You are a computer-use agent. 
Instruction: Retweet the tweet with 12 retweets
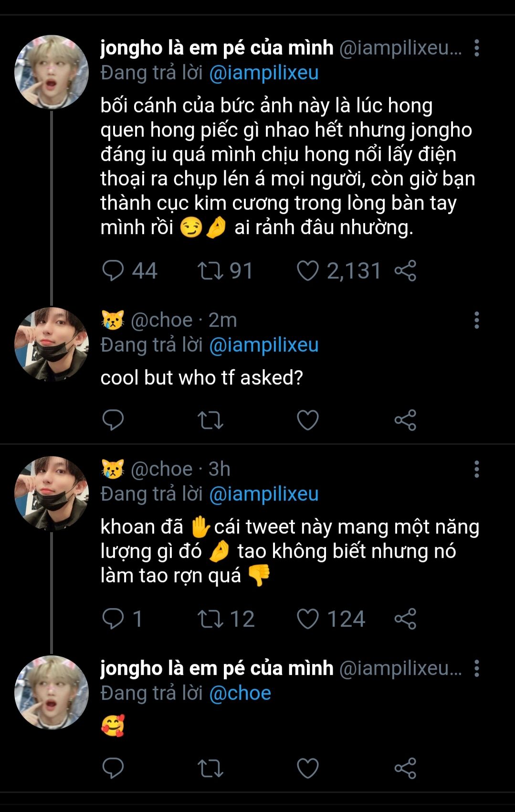pos(210,619)
